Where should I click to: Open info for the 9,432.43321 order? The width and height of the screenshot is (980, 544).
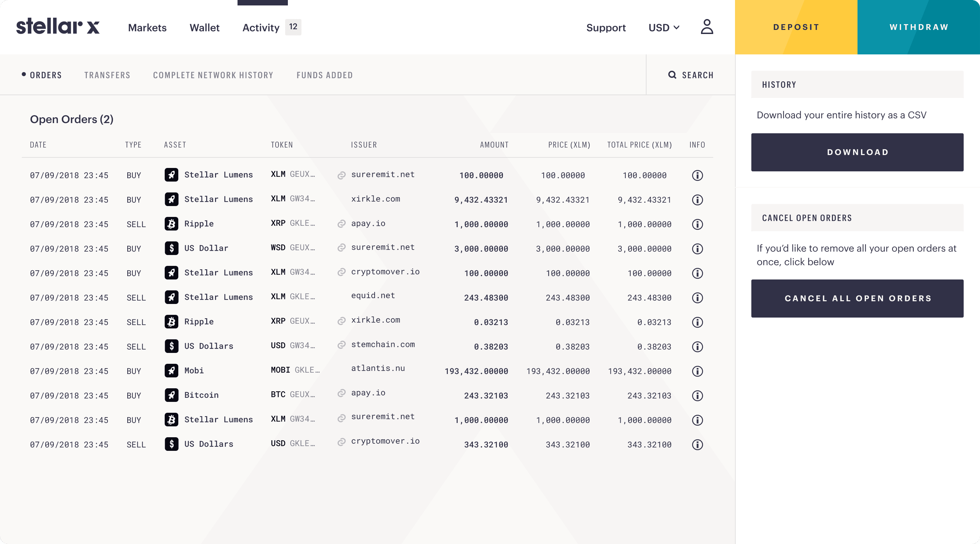pyautogui.click(x=697, y=200)
